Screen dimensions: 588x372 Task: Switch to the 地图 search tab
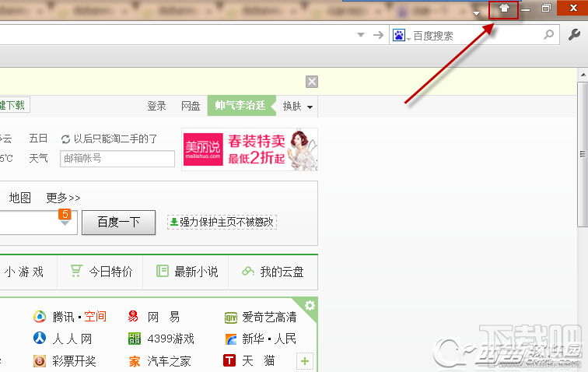(20, 198)
